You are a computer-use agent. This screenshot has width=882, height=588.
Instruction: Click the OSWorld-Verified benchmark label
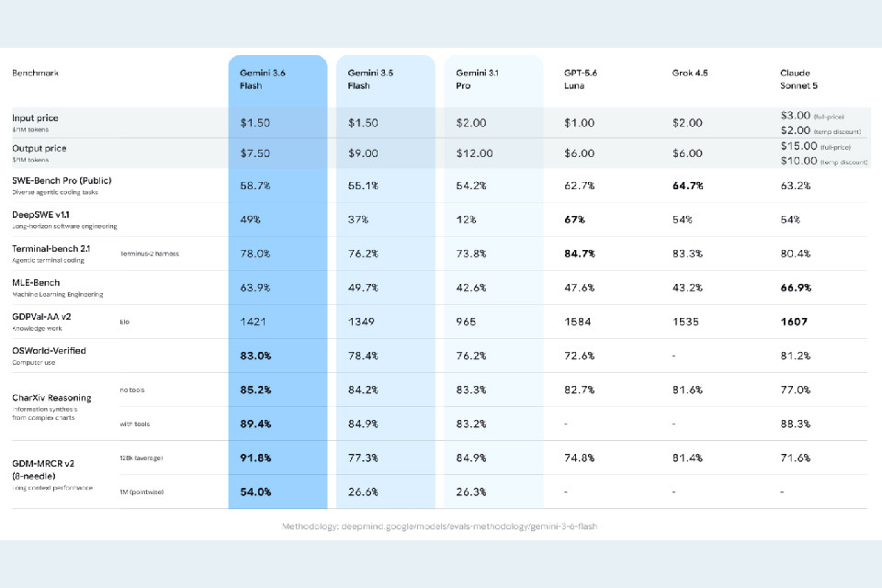[x=49, y=351]
